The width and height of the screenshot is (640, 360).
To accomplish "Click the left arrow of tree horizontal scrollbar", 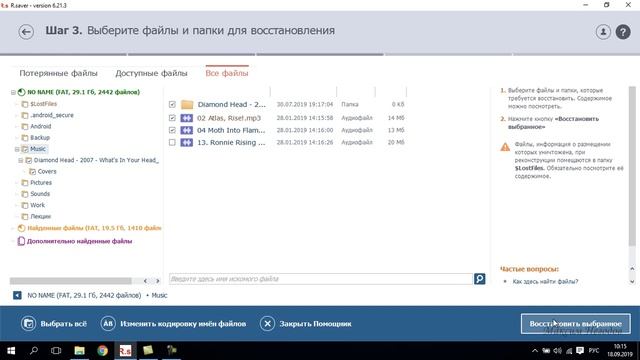I will 145,281.
